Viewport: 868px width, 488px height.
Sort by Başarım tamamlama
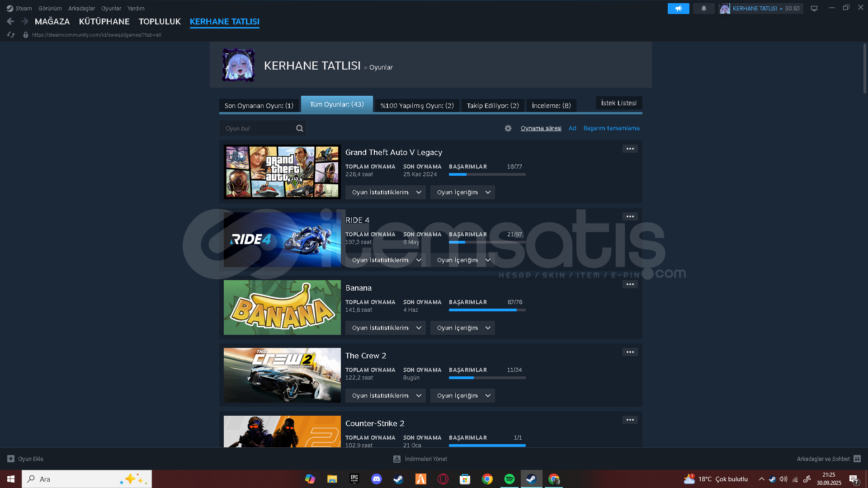611,128
